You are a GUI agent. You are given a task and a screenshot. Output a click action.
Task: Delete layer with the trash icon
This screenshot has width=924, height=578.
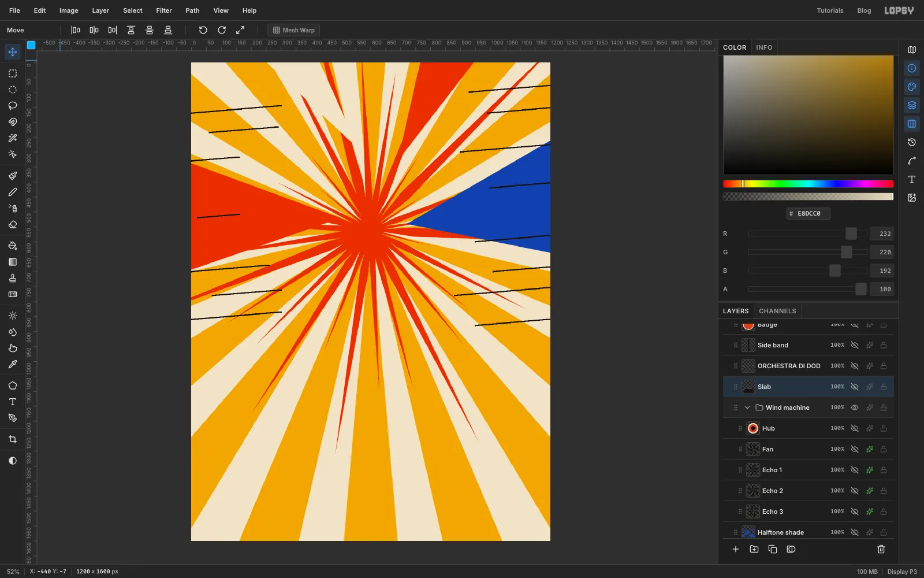pos(881,549)
